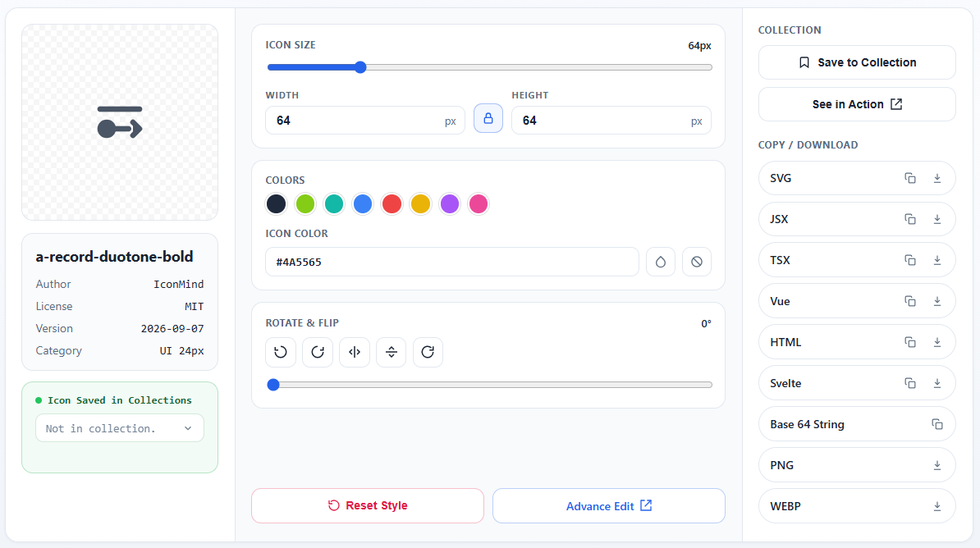This screenshot has height=548, width=980.
Task: Copy the TSX code
Action: [910, 260]
